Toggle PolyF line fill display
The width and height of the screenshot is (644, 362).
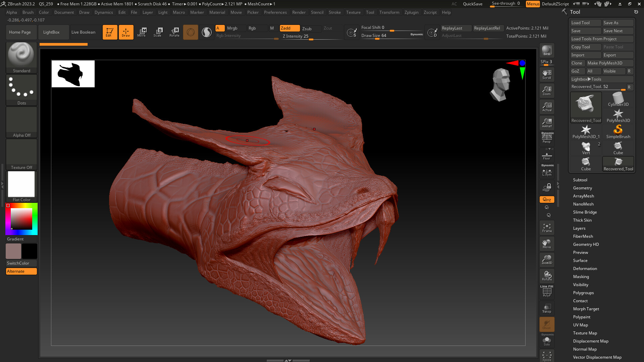[x=547, y=291]
